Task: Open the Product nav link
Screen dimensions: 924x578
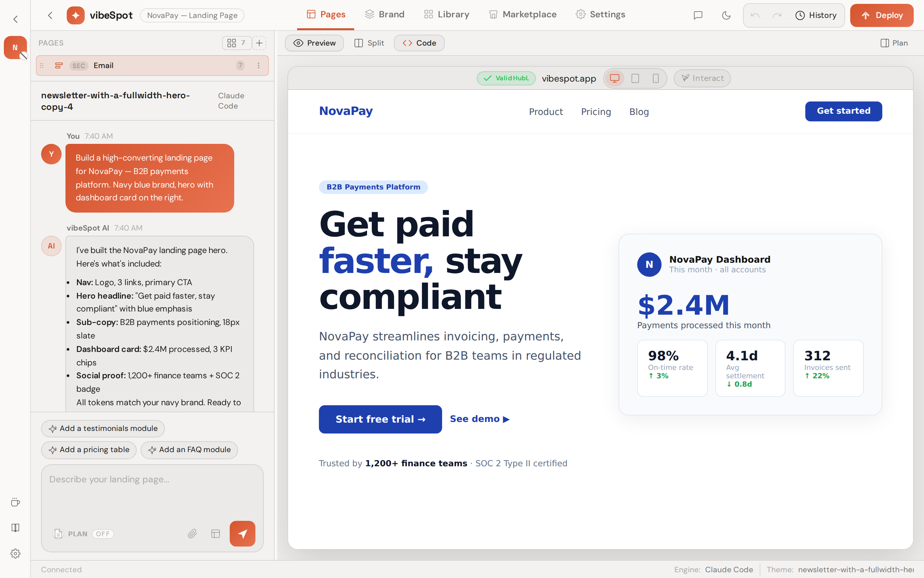Action: [x=546, y=112]
